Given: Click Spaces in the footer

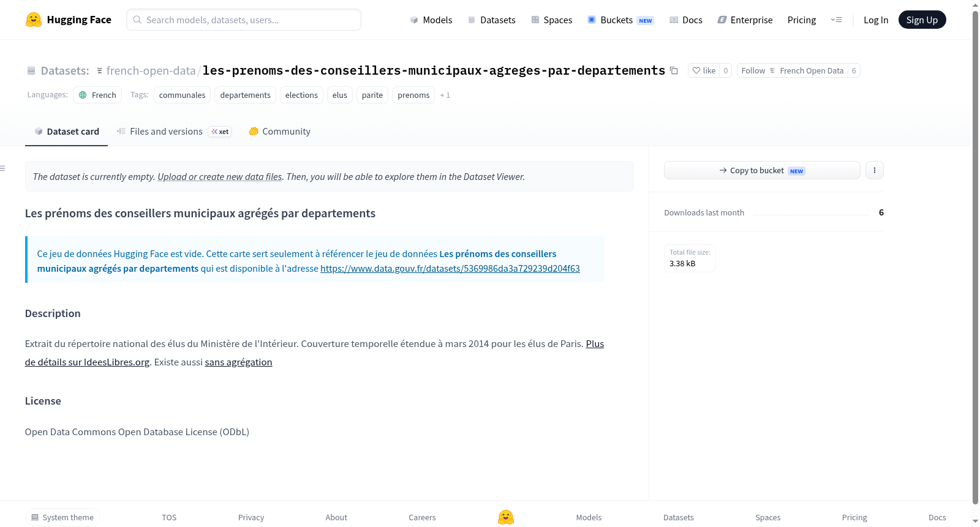Looking at the screenshot, I should pyautogui.click(x=768, y=517).
